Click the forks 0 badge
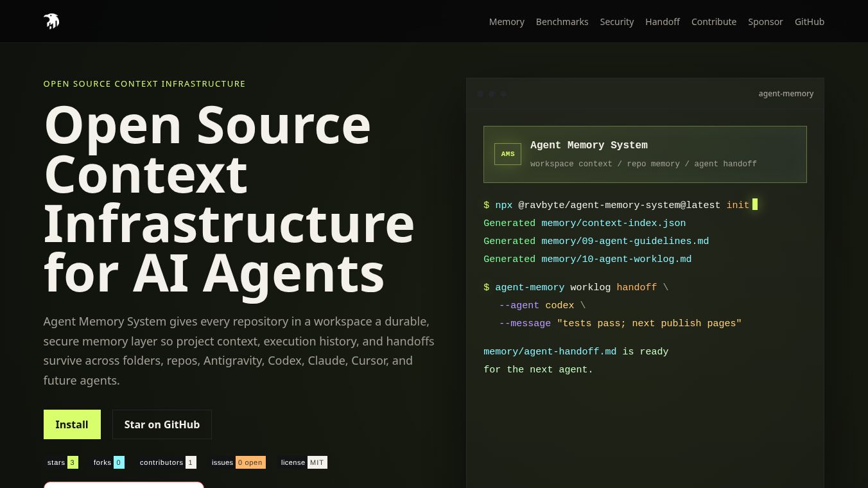The width and height of the screenshot is (868, 488). [107, 462]
